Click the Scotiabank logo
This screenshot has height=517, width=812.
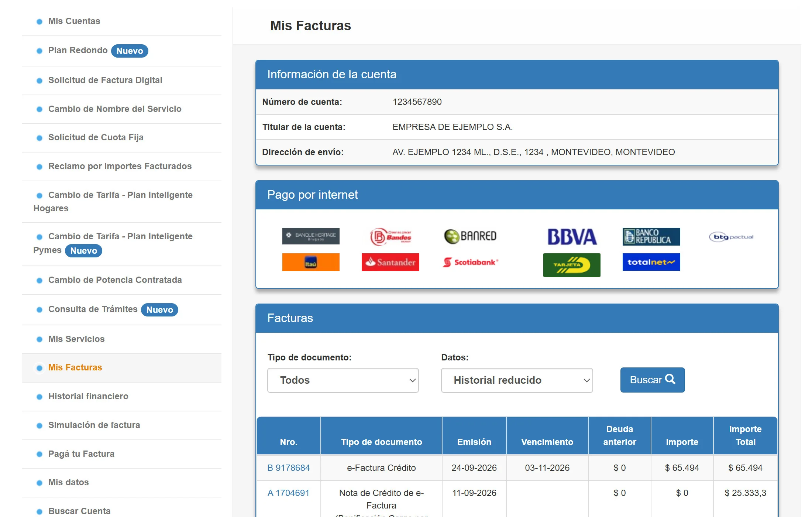pyautogui.click(x=471, y=262)
